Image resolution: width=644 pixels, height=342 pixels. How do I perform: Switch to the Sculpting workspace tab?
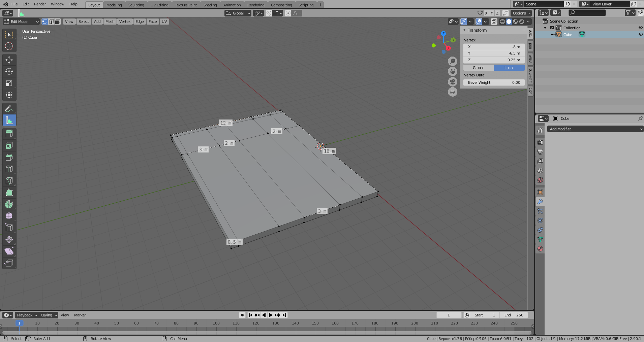click(x=136, y=5)
